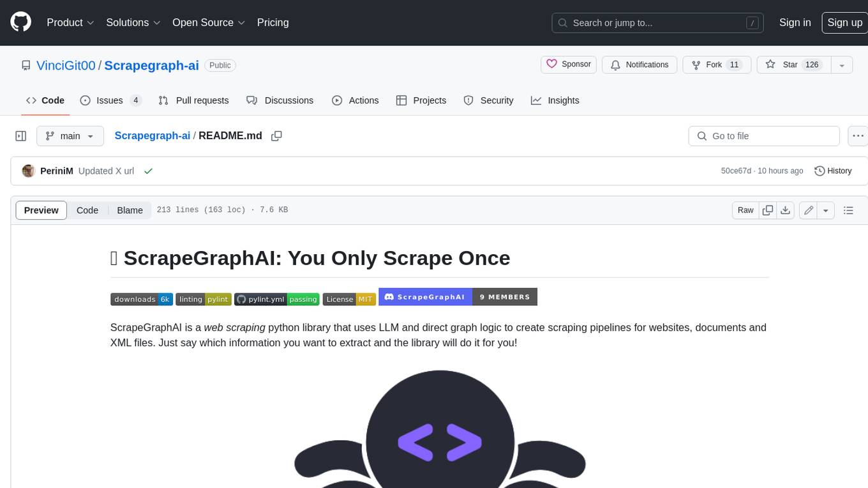Sign in to GitHub
This screenshot has width=868, height=488.
coord(795,22)
